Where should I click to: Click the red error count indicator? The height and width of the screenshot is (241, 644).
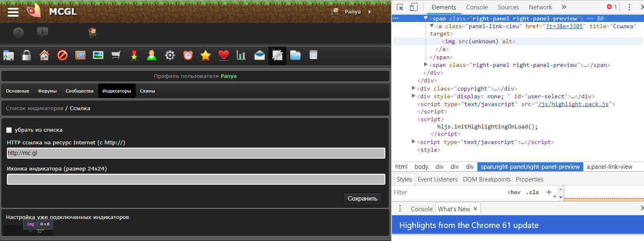pyautogui.click(x=612, y=7)
